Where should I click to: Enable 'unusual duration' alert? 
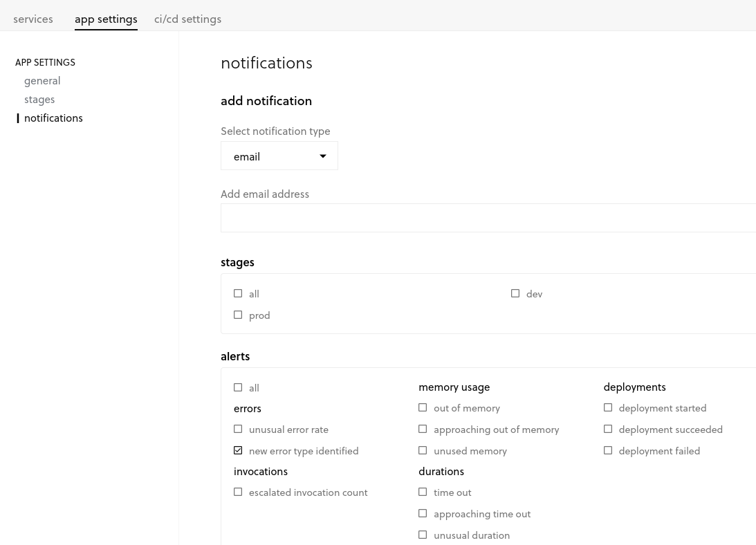423,534
